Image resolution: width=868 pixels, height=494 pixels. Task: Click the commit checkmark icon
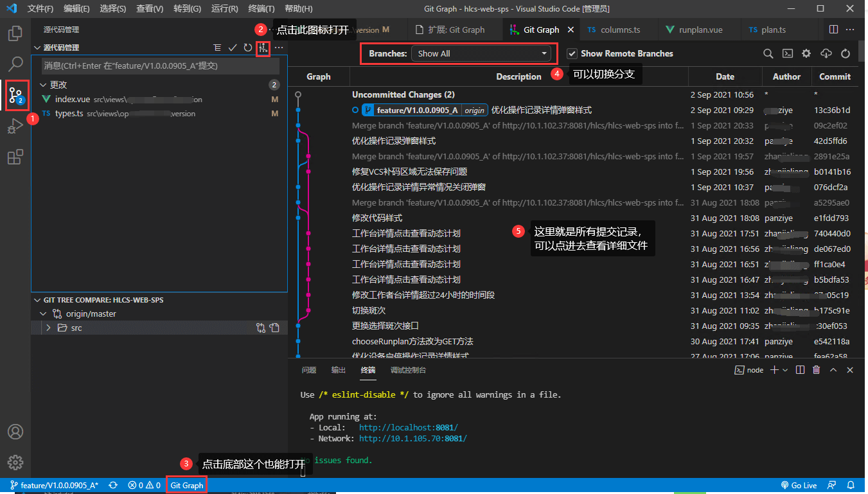point(233,48)
